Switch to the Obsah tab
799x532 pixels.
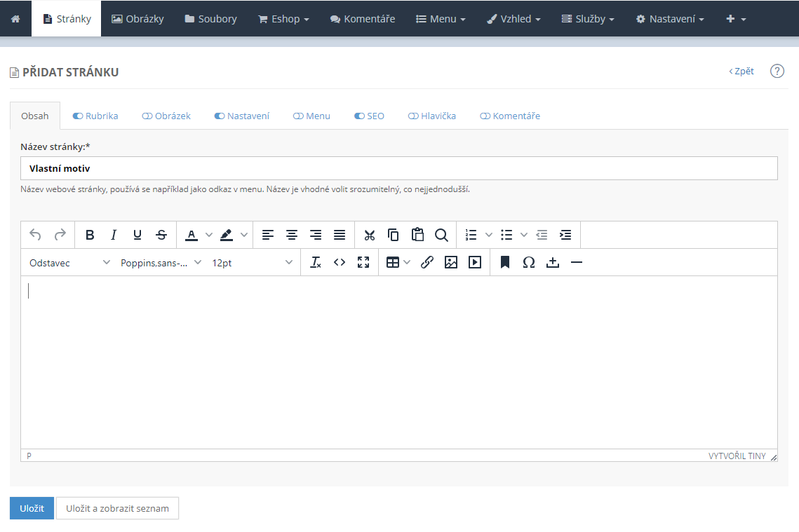coord(35,116)
